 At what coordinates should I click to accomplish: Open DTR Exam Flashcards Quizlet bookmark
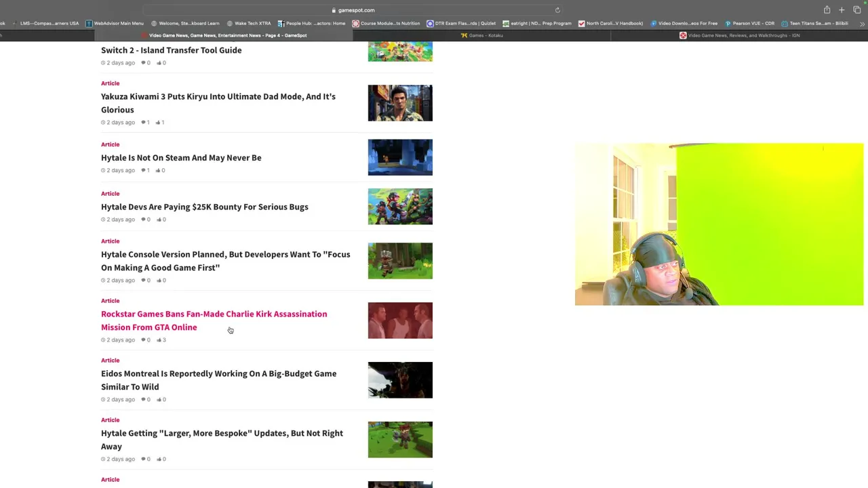pos(461,24)
